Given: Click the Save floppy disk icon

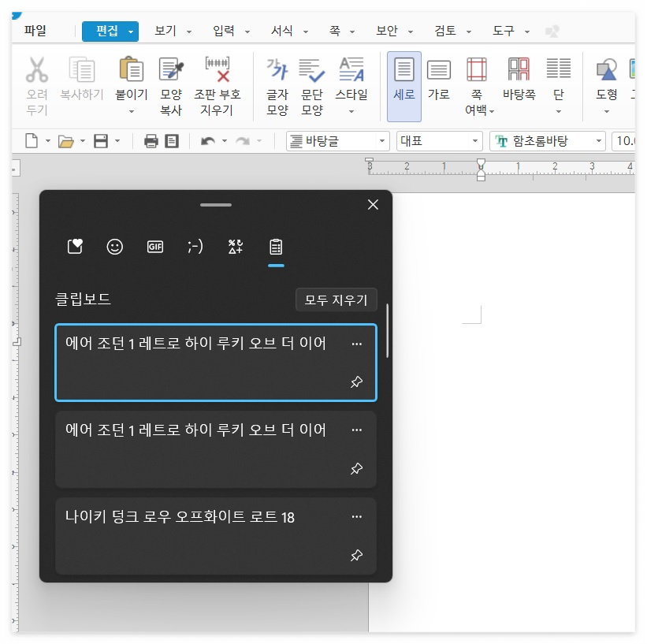Looking at the screenshot, I should point(101,141).
